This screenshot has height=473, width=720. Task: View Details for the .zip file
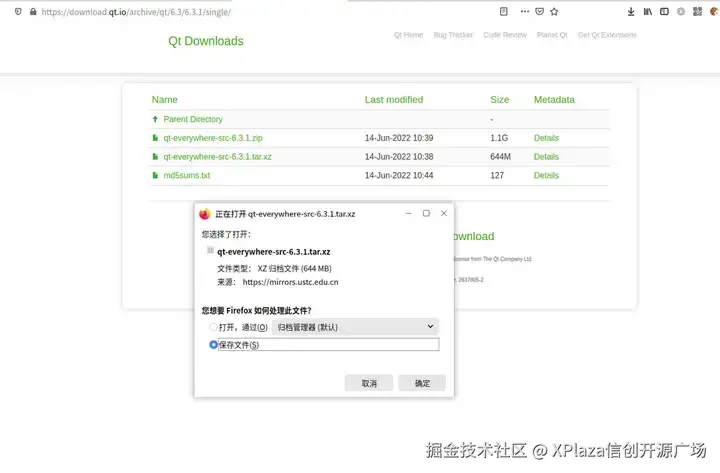pos(546,138)
